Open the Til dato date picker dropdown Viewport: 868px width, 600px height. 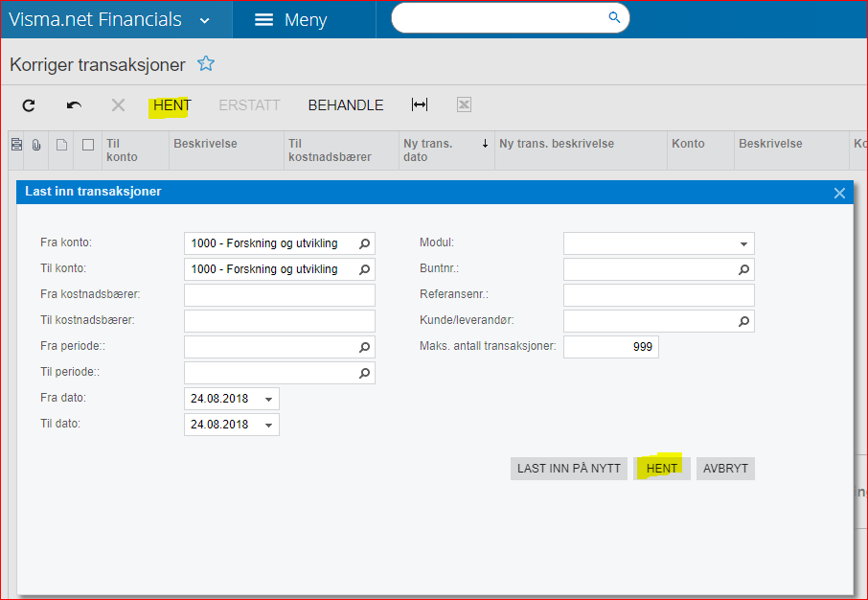tap(268, 425)
